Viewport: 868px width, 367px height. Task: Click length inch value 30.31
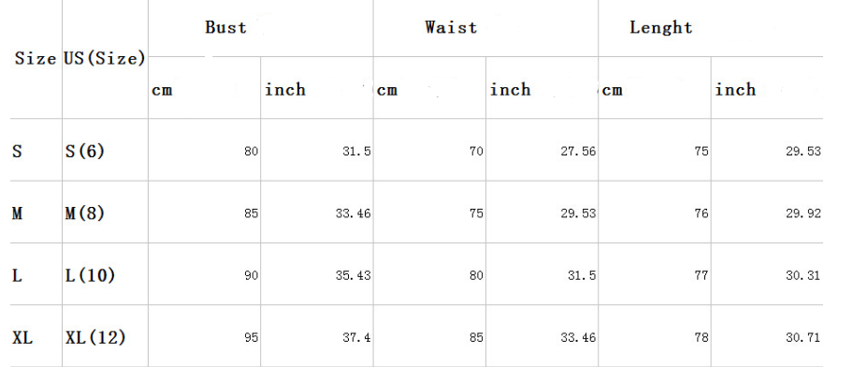[803, 275]
